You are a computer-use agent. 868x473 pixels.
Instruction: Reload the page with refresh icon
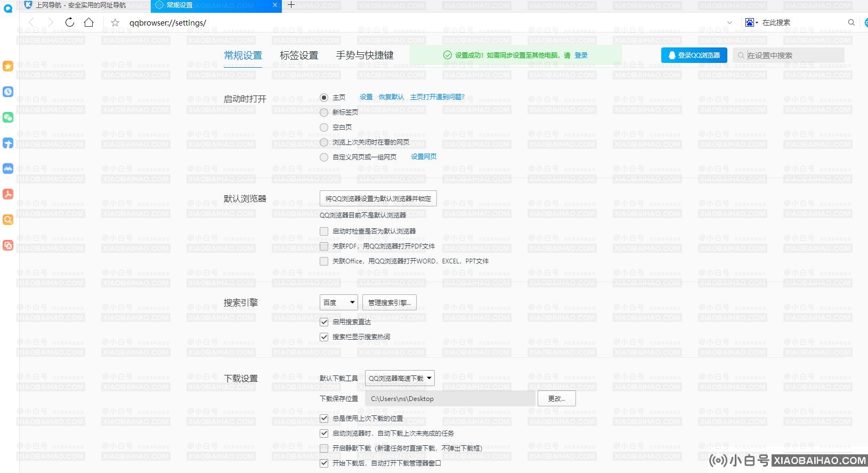(x=70, y=22)
